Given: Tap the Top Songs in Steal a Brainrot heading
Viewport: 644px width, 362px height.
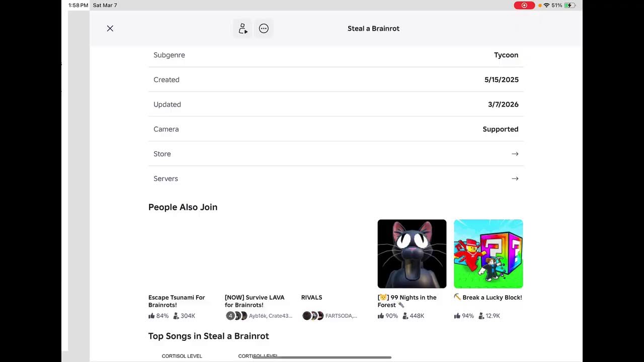Looking at the screenshot, I should (209, 336).
